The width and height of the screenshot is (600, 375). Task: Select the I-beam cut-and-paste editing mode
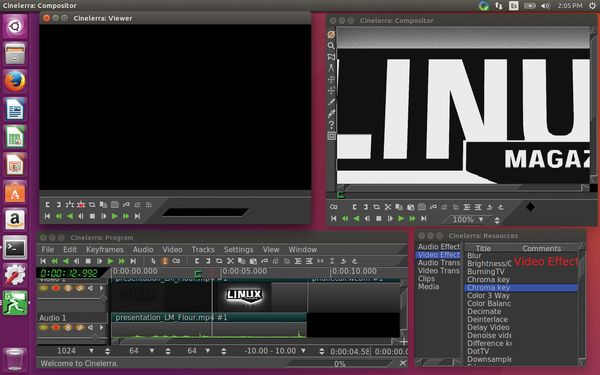pos(165,261)
